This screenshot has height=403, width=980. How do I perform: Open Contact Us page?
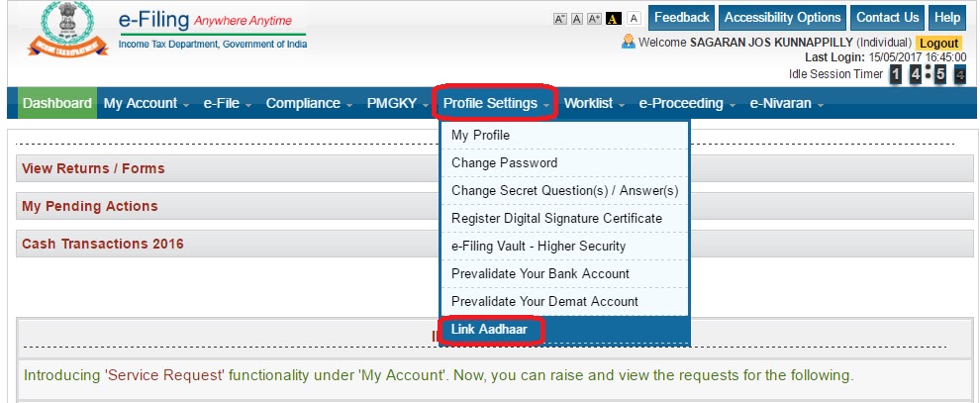(888, 18)
